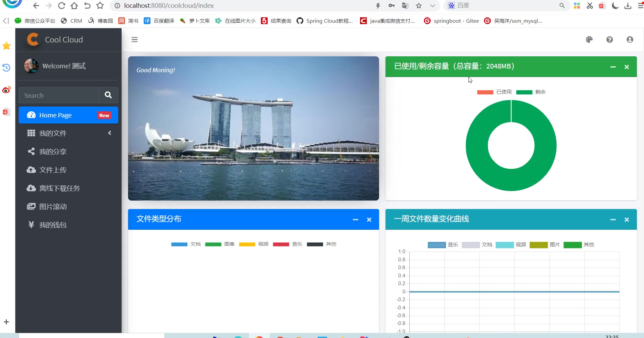Click the help question mark icon
This screenshot has width=644, height=338.
[610, 40]
